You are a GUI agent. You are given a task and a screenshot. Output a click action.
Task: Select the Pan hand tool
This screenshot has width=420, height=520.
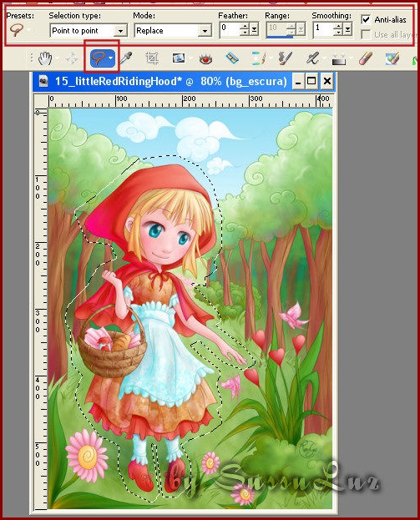pos(45,59)
